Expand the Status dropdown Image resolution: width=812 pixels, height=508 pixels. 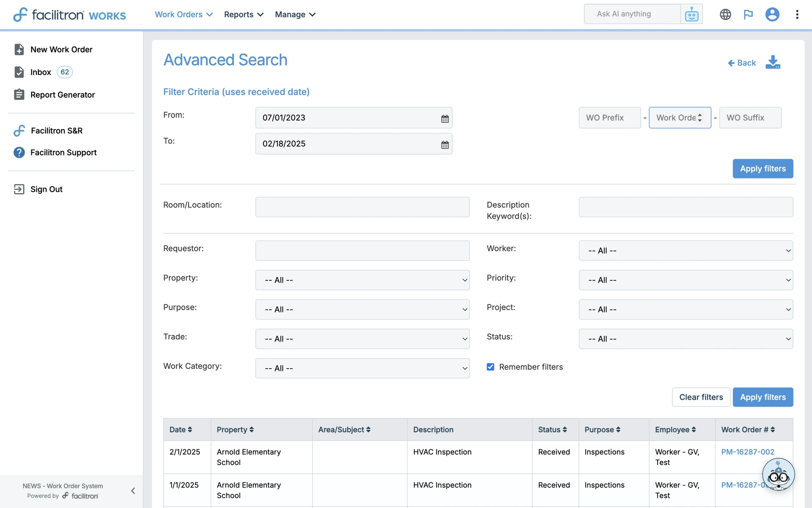[x=685, y=339]
